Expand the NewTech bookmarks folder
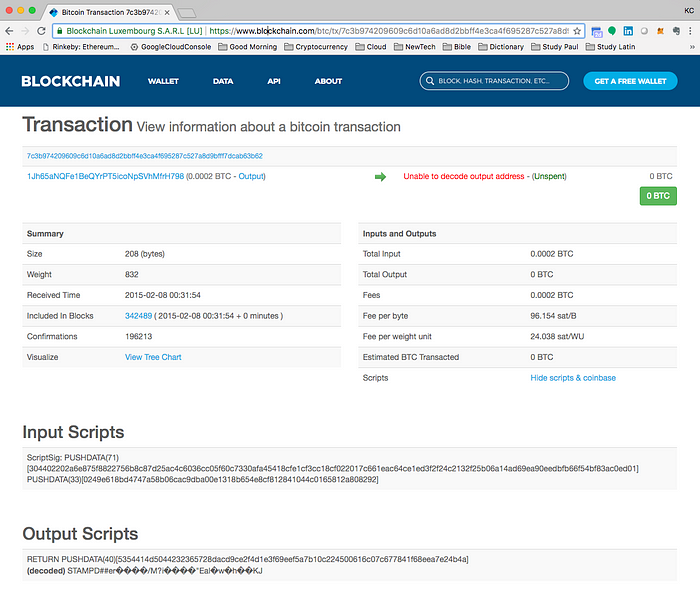The height and width of the screenshot is (589, 700). [414, 46]
